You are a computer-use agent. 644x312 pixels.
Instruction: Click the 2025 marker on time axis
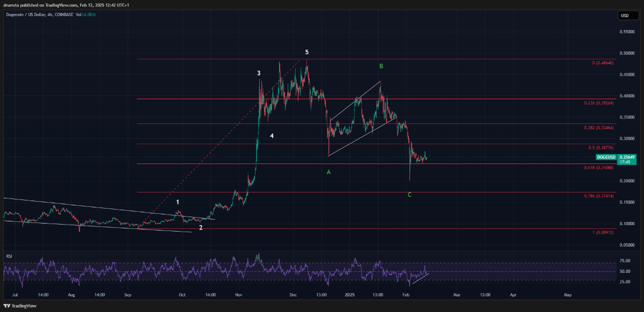pyautogui.click(x=350, y=295)
